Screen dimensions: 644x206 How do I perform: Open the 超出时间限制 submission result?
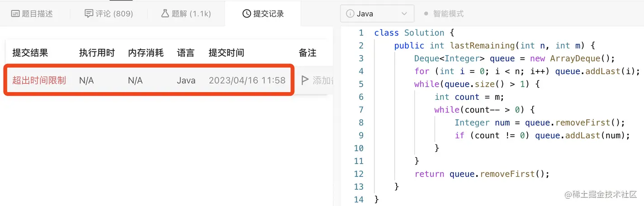39,80
